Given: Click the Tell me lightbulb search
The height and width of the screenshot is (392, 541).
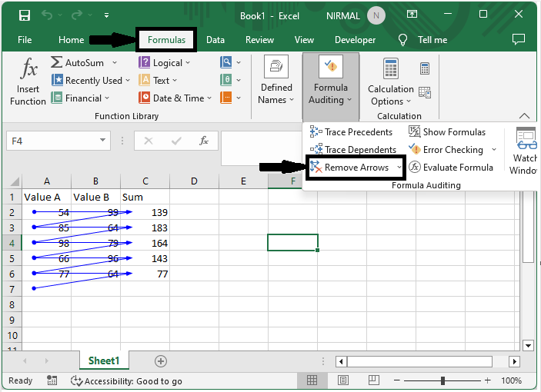Looking at the screenshot, I should 422,40.
